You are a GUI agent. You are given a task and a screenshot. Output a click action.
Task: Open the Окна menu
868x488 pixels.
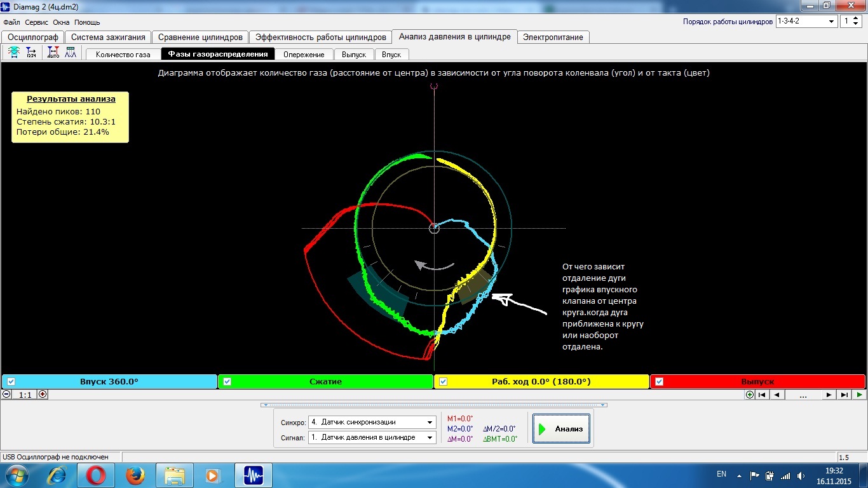click(x=61, y=22)
